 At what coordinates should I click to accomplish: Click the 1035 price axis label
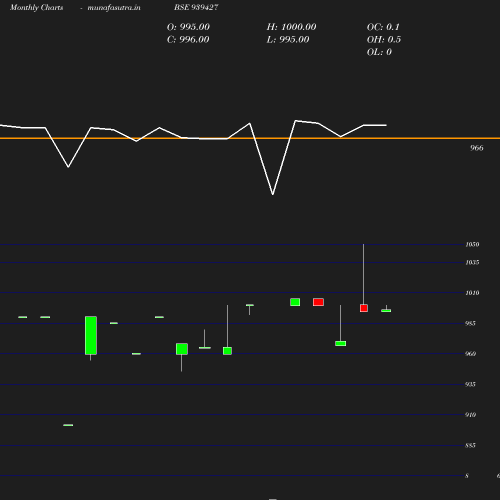click(472, 263)
